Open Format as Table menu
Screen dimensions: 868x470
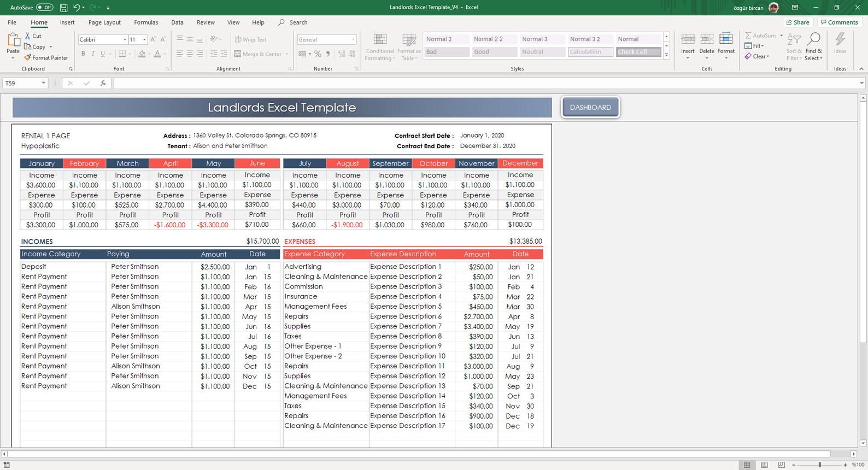[409, 47]
